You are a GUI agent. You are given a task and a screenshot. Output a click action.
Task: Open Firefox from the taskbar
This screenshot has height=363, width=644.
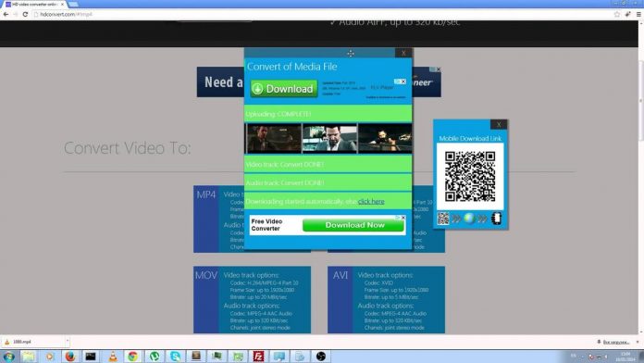70,357
